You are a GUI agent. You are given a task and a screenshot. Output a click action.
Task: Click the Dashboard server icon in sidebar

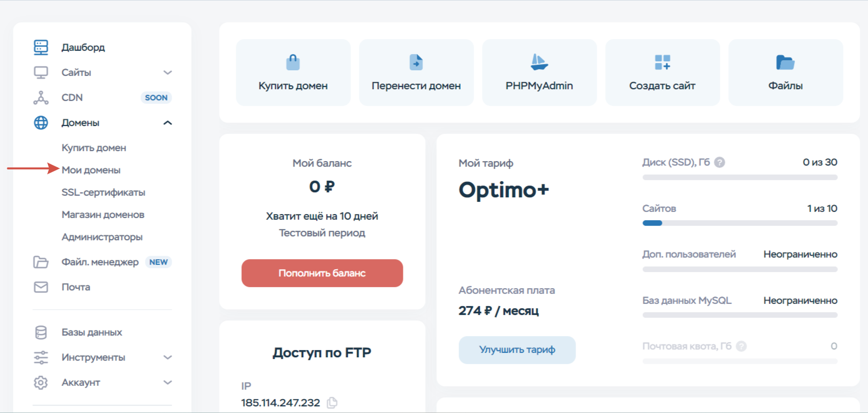tap(41, 47)
